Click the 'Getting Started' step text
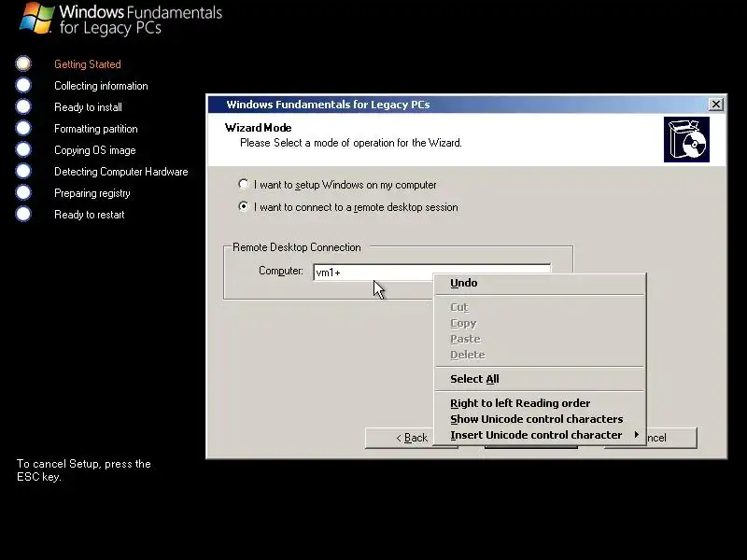 [x=88, y=64]
